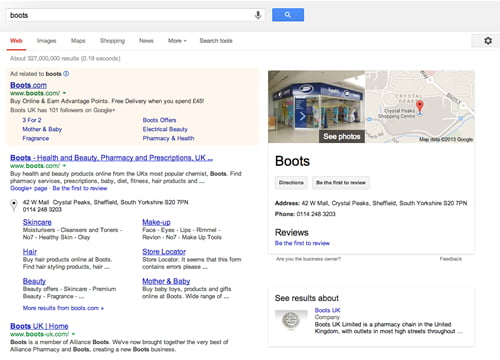Click Feedback under the knowledge panel
The image size is (500, 360).
451,259
